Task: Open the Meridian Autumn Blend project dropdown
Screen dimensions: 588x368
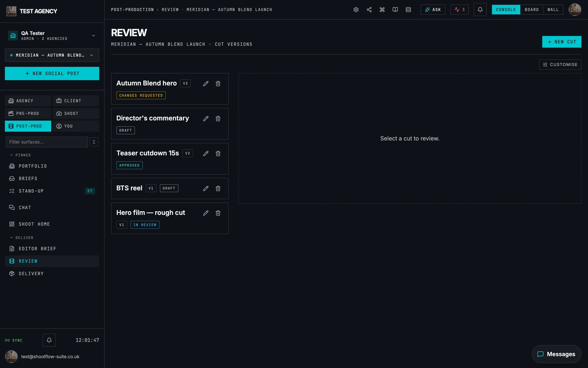Action: tap(52, 55)
